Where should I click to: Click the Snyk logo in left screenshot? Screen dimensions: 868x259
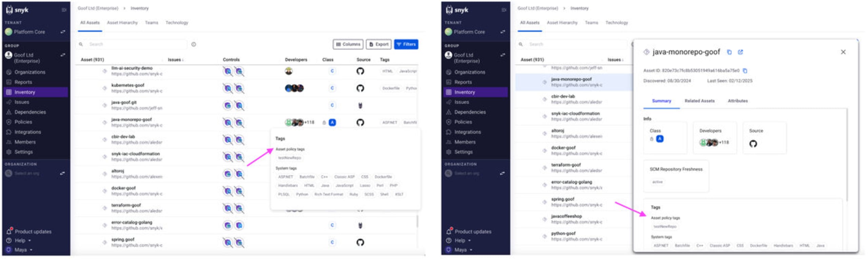(17, 10)
